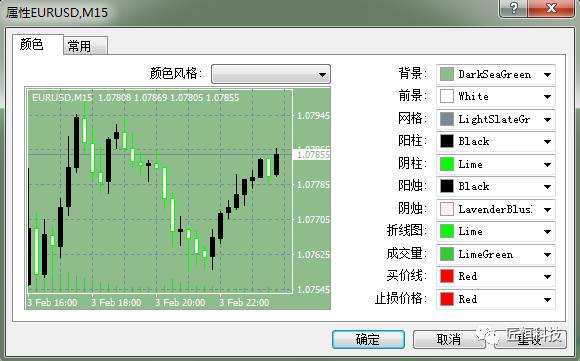Image resolution: width=580 pixels, height=361 pixels.
Task: Confirm with the 确定 button
Action: [x=368, y=339]
